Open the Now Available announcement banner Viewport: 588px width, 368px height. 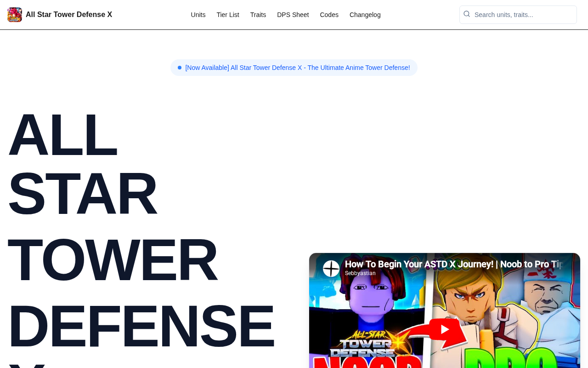click(x=294, y=68)
